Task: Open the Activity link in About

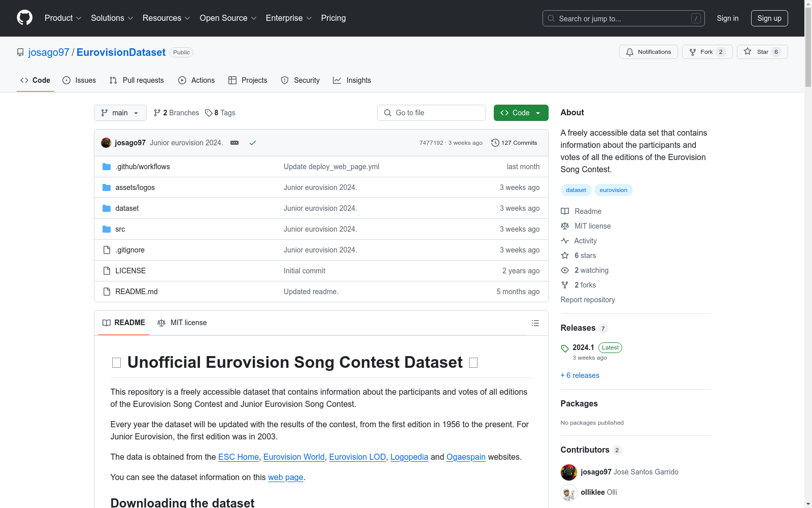Action: [579, 241]
